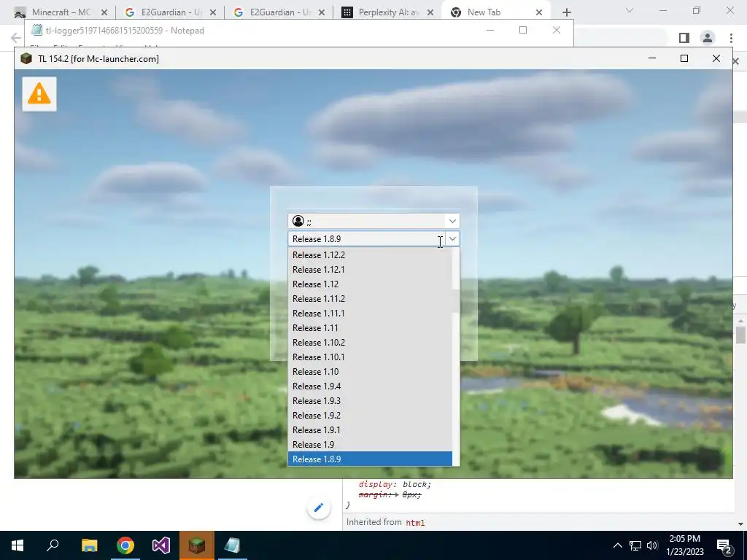Image resolution: width=747 pixels, height=560 pixels.
Task: Close the Minecraft browser tab
Action: pyautogui.click(x=104, y=12)
